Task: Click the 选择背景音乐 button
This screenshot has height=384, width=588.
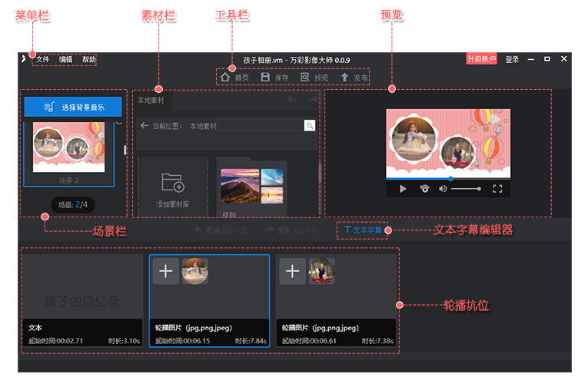Action: (73, 107)
